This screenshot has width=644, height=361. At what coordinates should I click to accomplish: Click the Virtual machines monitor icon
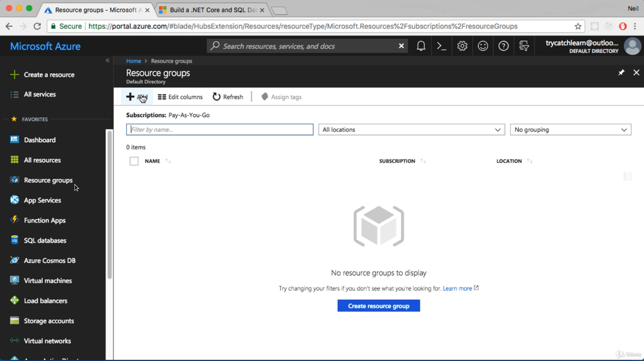click(14, 280)
